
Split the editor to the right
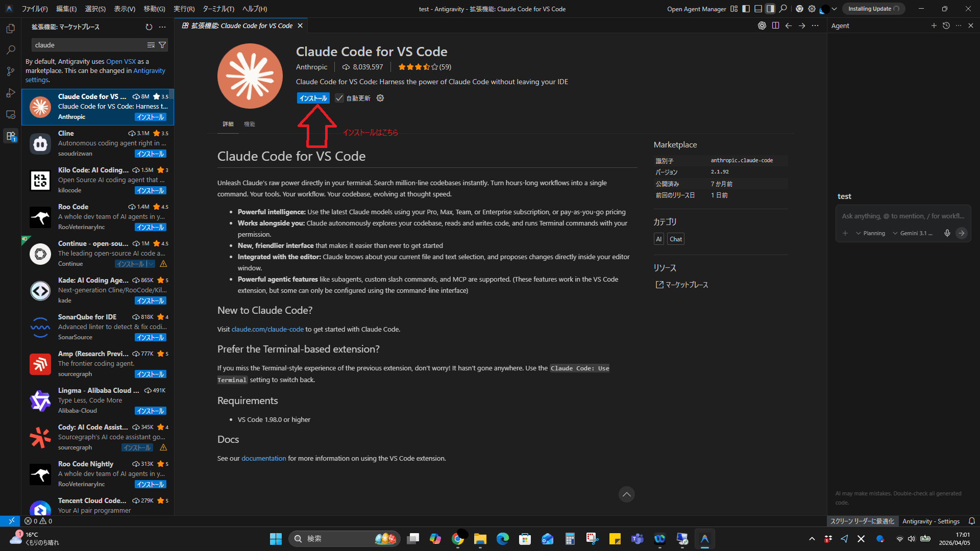[x=775, y=26]
